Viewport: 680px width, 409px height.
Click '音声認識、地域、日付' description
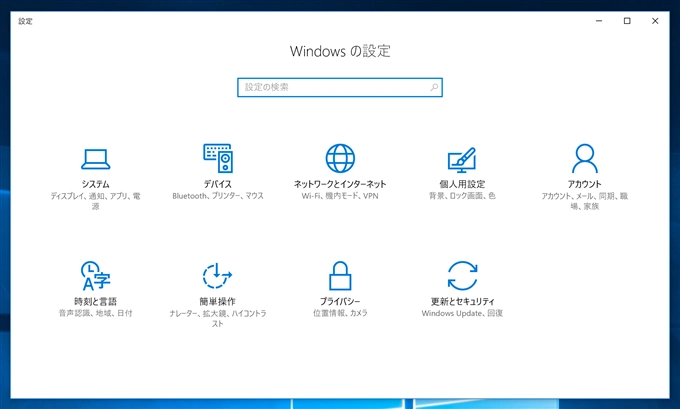click(95, 313)
